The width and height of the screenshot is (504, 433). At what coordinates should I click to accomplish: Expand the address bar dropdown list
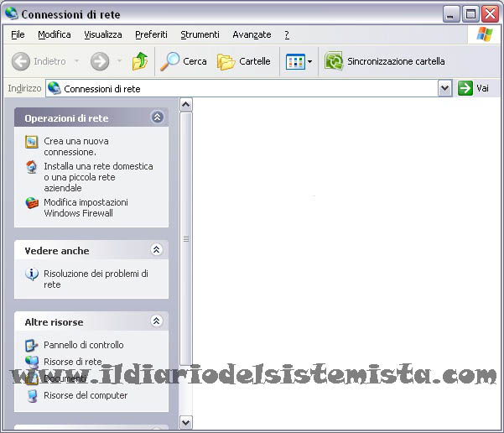444,88
